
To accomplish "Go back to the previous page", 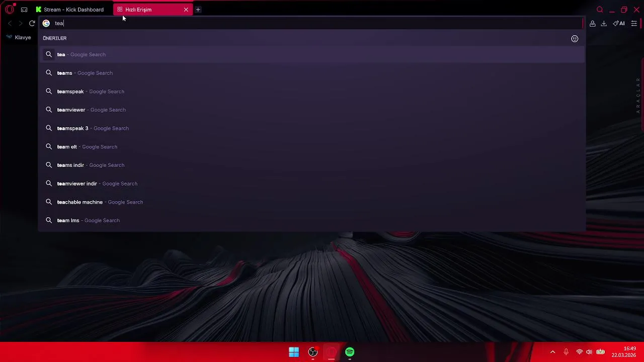I will click(x=10, y=23).
